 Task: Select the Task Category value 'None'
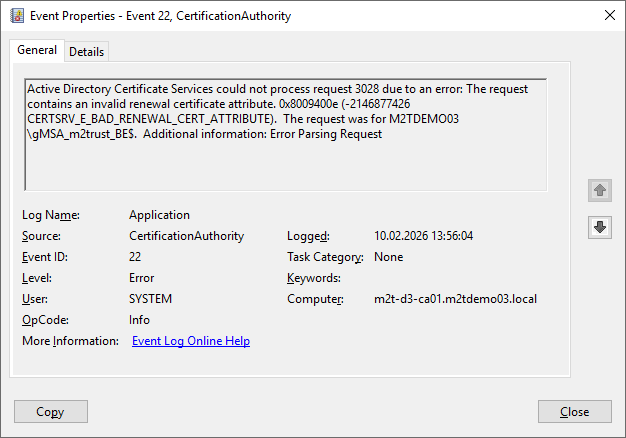(x=389, y=257)
